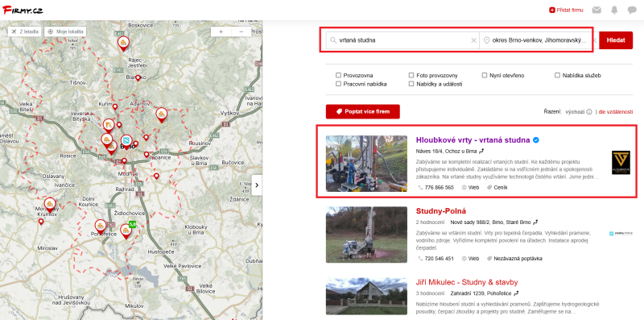This screenshot has height=320, width=644.
Task: Open the location field 'okres Brno-venkov'
Action: click(x=536, y=40)
